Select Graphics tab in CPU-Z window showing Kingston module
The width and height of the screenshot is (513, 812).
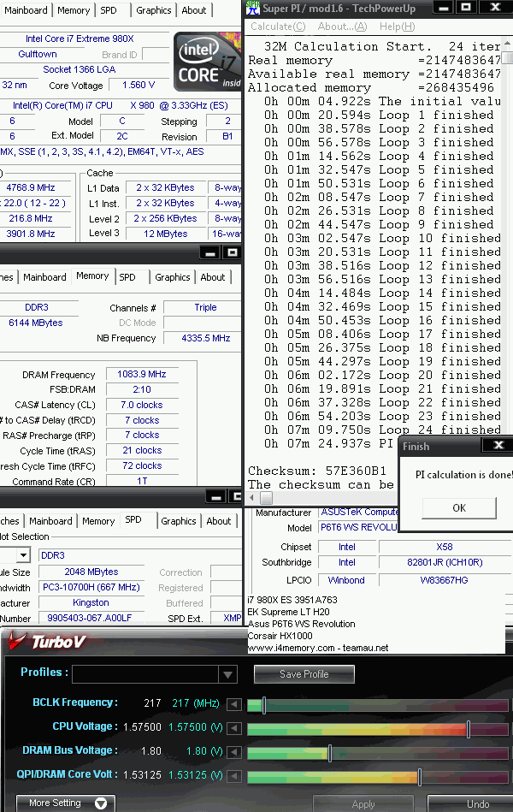(179, 521)
